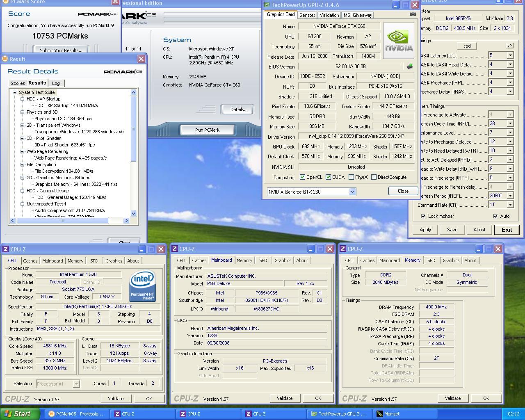Collapse the Physics and 3D tree node
The height and width of the screenshot is (420, 525).
(x=23, y=112)
